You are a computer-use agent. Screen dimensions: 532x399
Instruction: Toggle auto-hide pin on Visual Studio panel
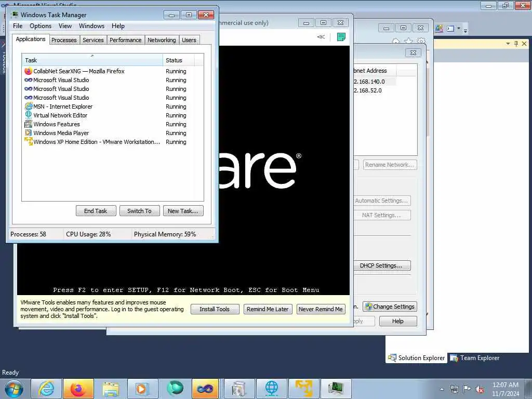516,44
